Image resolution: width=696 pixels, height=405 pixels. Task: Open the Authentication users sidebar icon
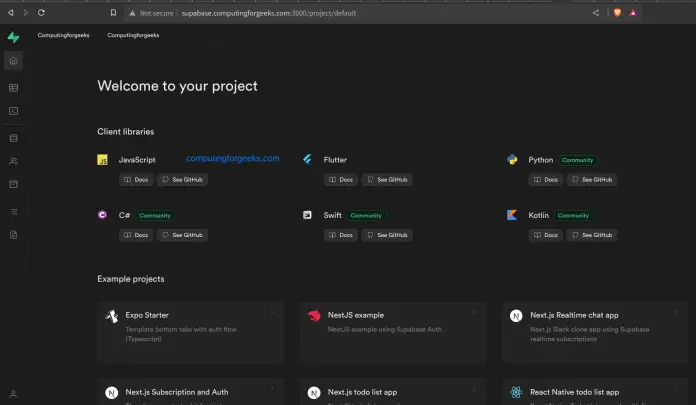click(x=13, y=161)
